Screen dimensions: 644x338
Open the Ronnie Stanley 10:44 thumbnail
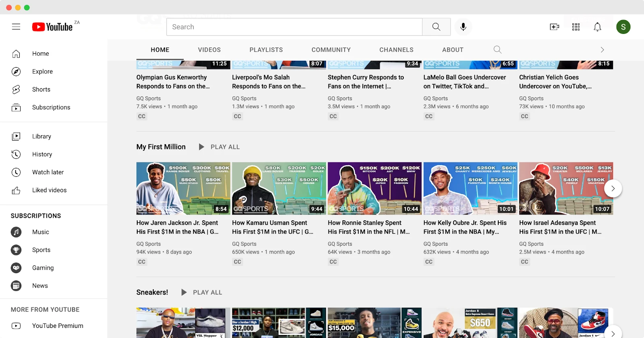(375, 189)
